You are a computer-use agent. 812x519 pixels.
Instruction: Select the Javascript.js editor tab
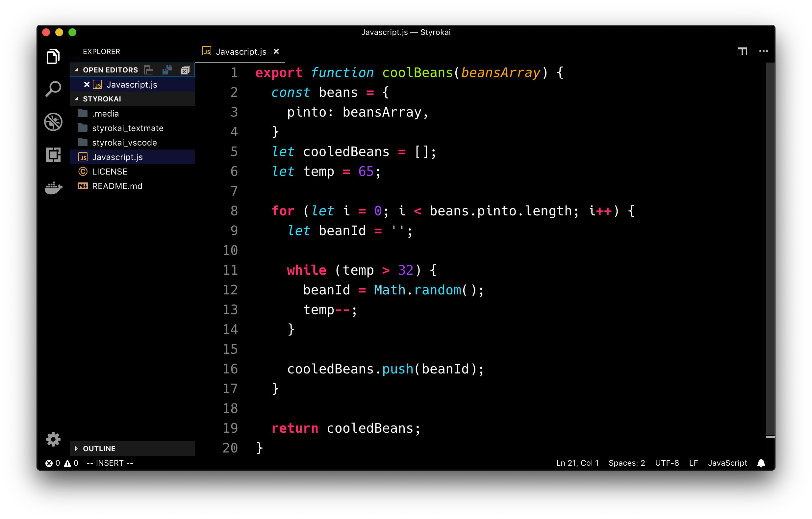click(241, 52)
